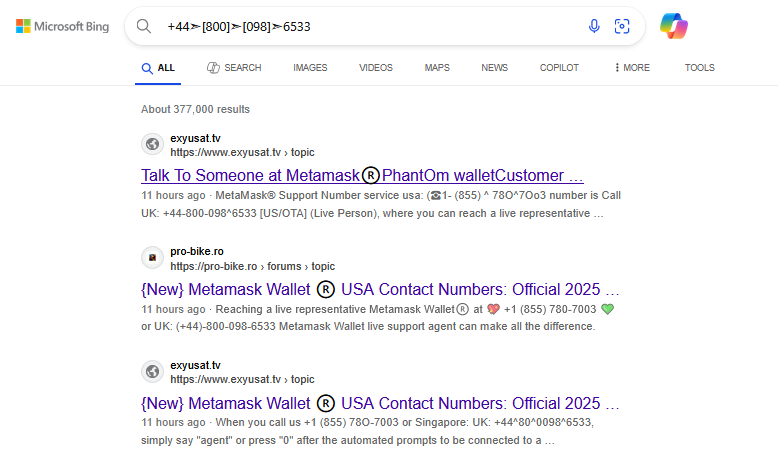Screen dimensions: 778x467
Task: Switch to the IMAGES tab
Action: click(x=310, y=68)
